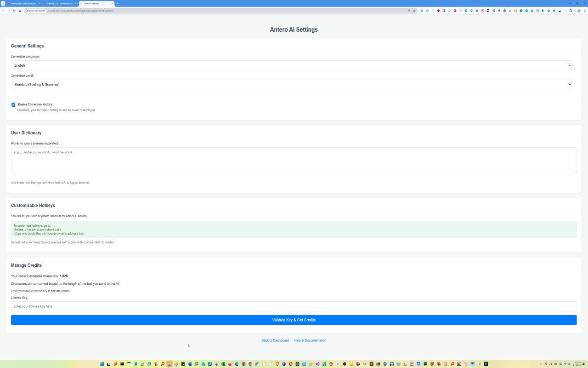Click the zoom magnifier icon in address bar
This screenshot has width=588, height=368.
pyautogui.click(x=409, y=11)
